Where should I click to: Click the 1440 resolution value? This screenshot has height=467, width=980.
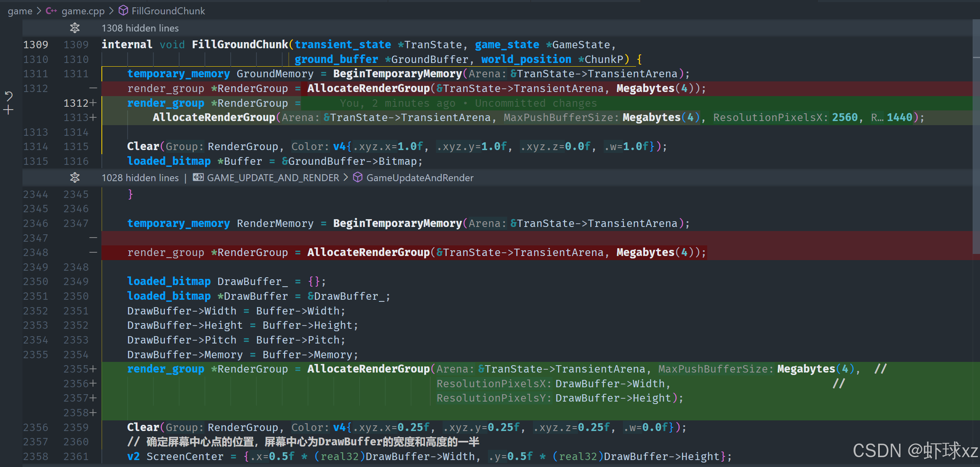899,117
